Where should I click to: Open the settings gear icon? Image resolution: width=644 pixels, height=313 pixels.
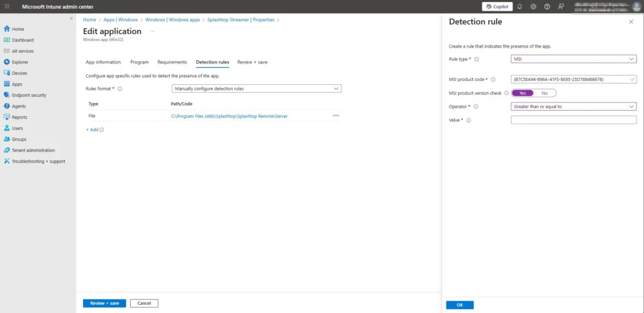pyautogui.click(x=533, y=6)
